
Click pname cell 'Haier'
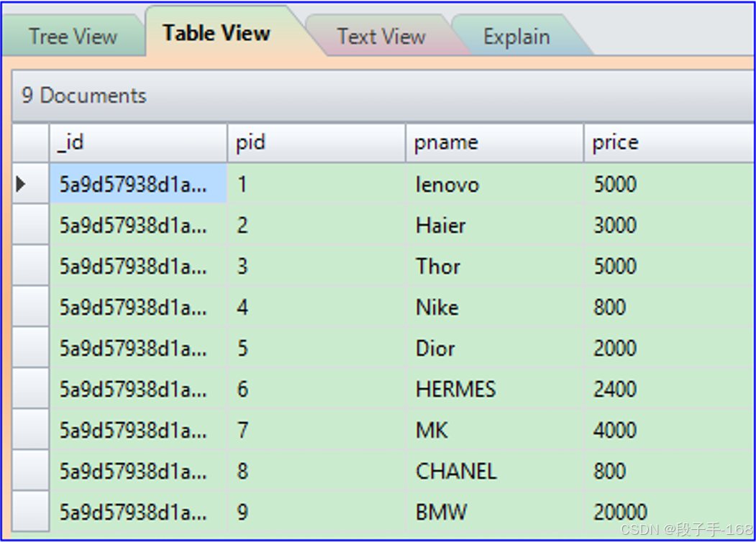pos(495,224)
